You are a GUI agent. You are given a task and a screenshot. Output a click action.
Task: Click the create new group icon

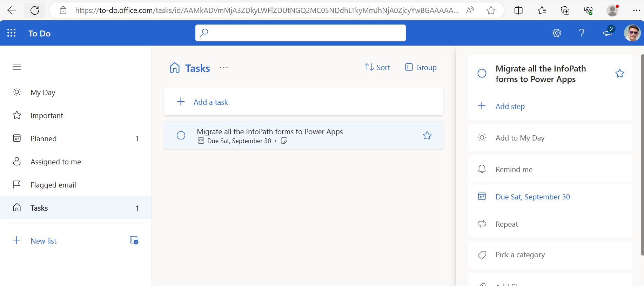click(134, 240)
